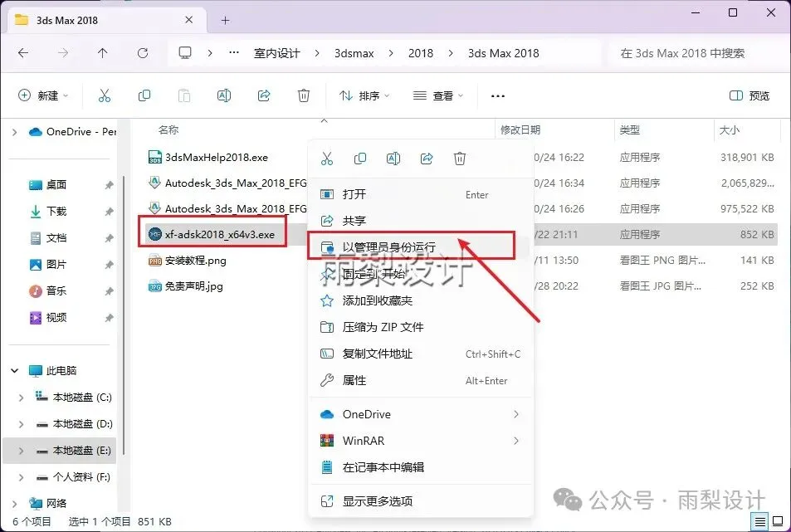Expand the OneDrive tree node
This screenshot has width=791, height=532.
[15, 132]
